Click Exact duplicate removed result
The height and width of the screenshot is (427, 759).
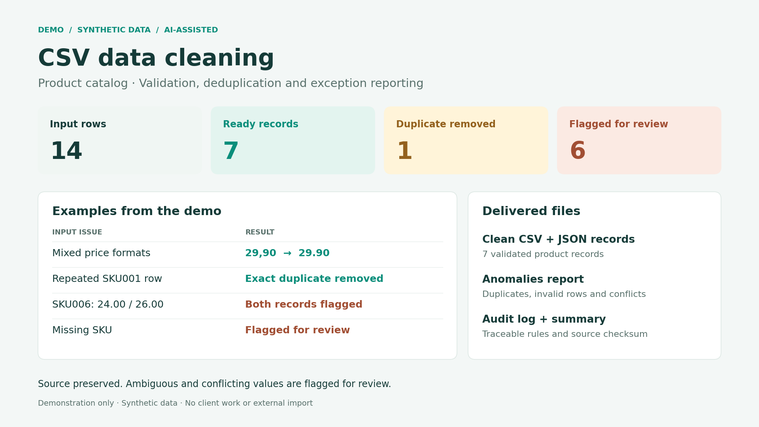click(314, 279)
